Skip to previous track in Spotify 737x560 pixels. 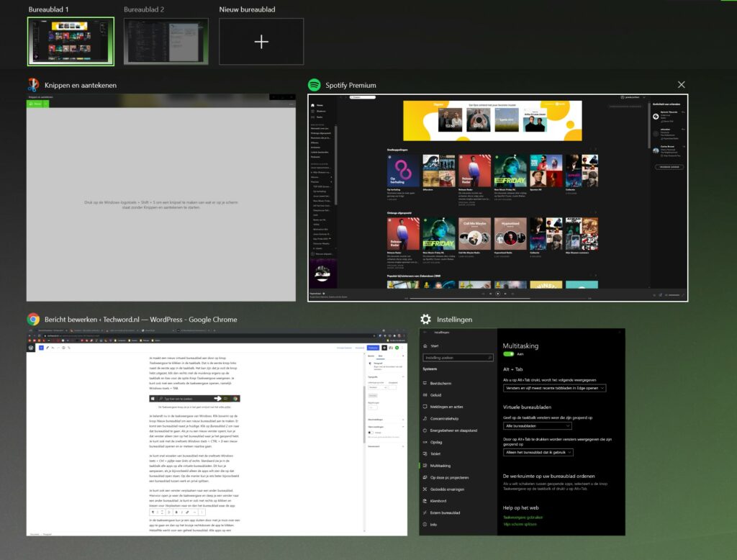pyautogui.click(x=491, y=294)
